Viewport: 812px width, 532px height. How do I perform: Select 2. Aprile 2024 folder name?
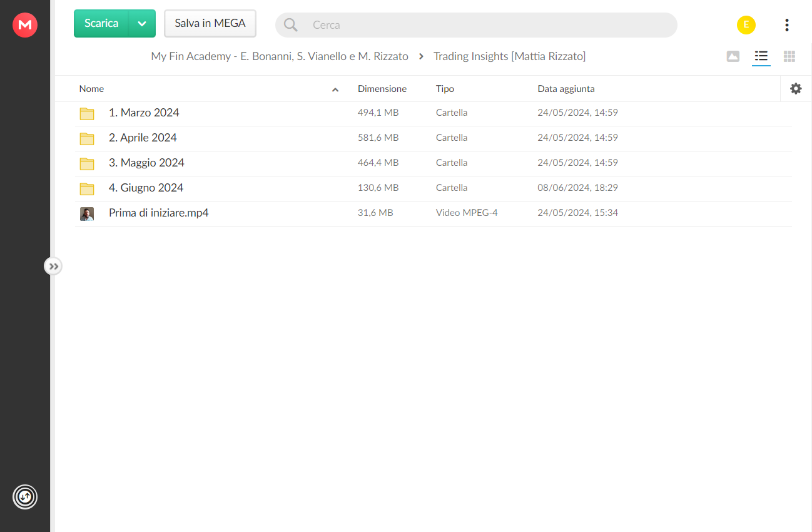143,138
